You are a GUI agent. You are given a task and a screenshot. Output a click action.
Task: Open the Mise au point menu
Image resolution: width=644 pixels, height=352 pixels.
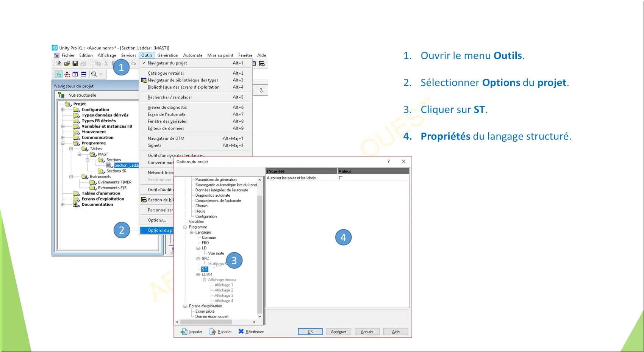pyautogui.click(x=220, y=55)
